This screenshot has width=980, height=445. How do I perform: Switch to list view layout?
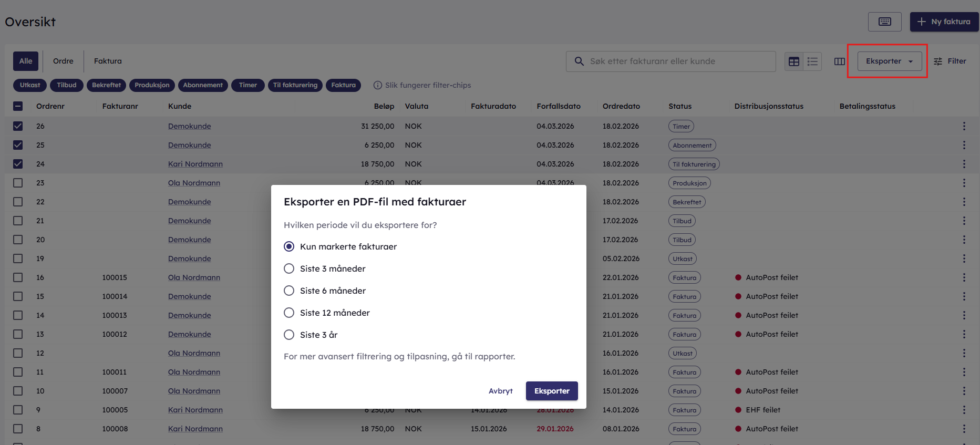pos(812,61)
